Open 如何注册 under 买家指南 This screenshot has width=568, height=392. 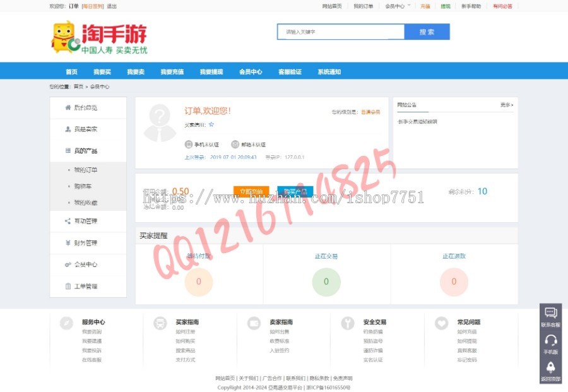pyautogui.click(x=186, y=331)
